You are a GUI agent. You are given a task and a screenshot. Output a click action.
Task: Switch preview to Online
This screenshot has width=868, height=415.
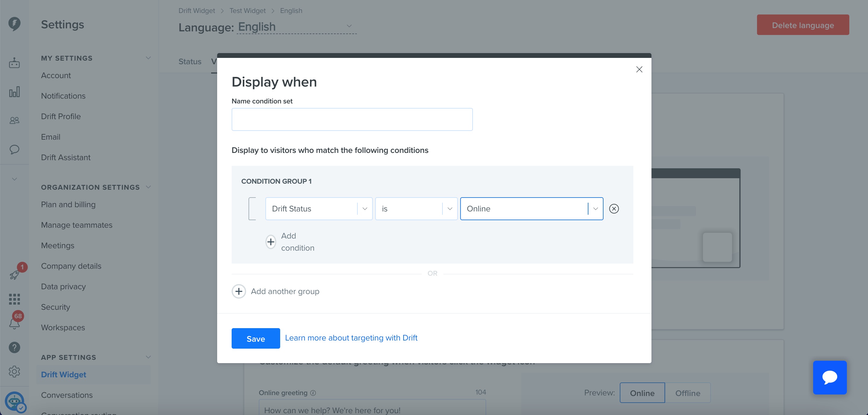[642, 393]
